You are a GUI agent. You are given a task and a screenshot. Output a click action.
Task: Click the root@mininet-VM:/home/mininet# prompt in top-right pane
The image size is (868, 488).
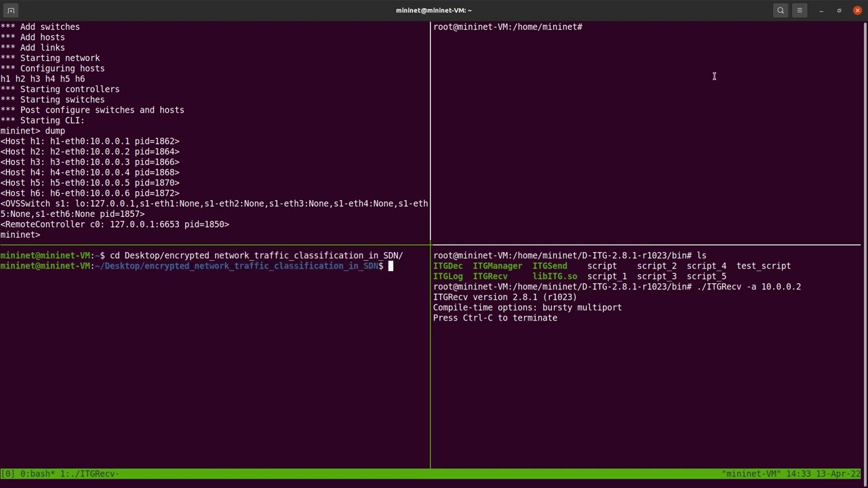point(508,27)
